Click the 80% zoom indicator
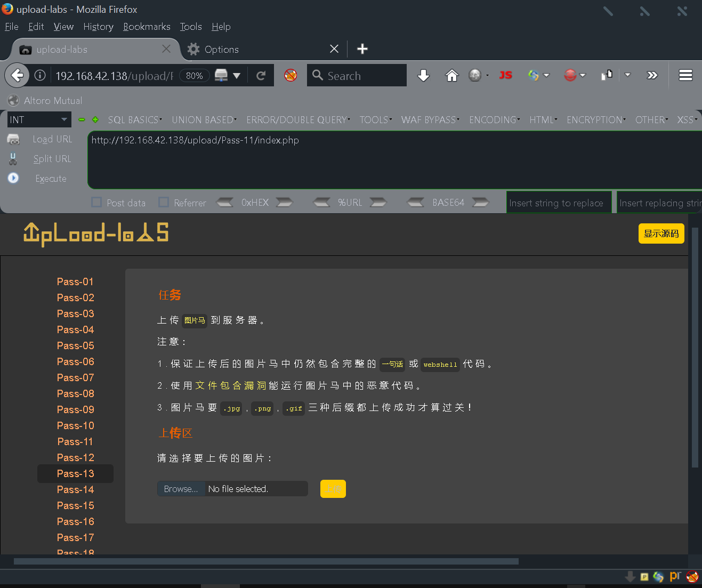702x588 pixels. (x=194, y=76)
